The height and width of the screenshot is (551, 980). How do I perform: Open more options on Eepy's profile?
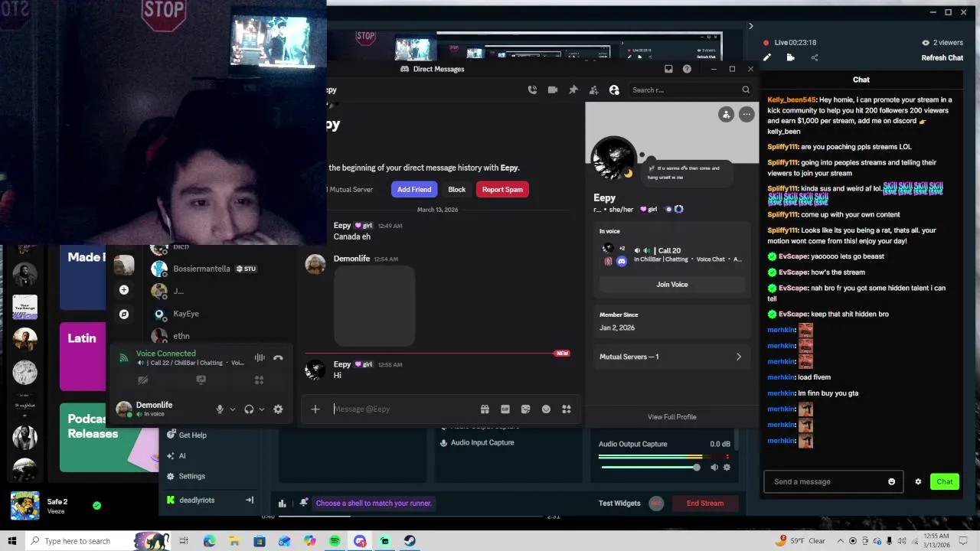[x=746, y=114]
